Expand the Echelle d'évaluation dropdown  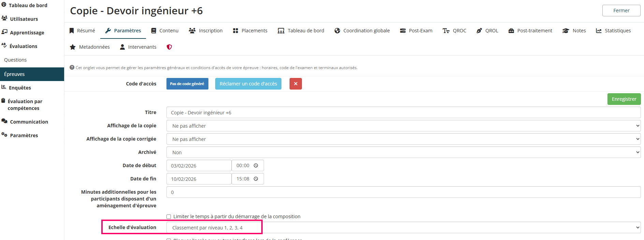403,227
